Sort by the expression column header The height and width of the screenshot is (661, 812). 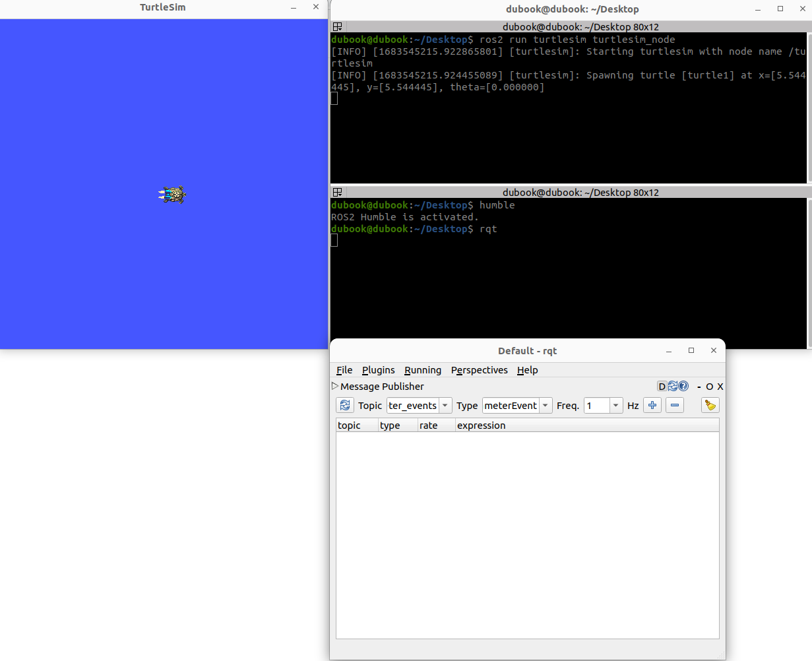587,425
